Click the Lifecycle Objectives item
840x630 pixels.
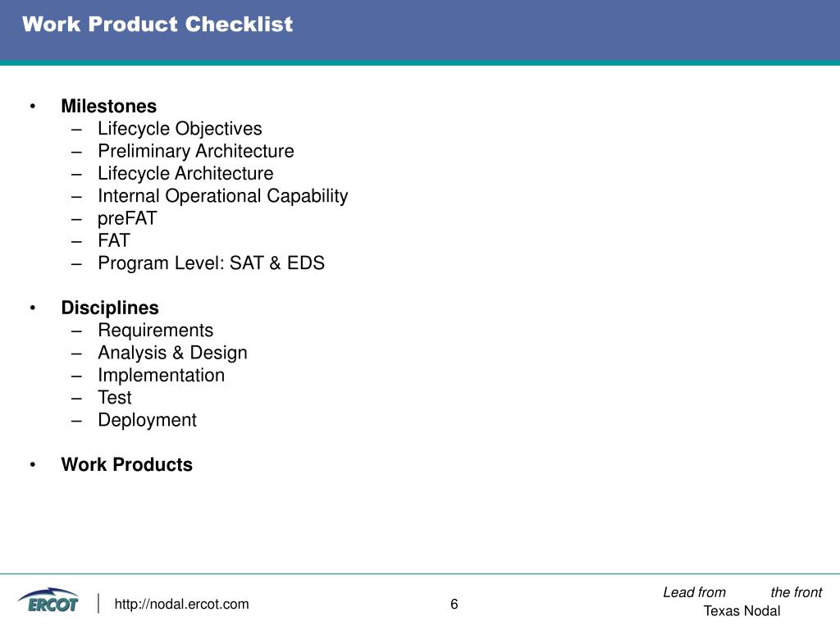[180, 129]
